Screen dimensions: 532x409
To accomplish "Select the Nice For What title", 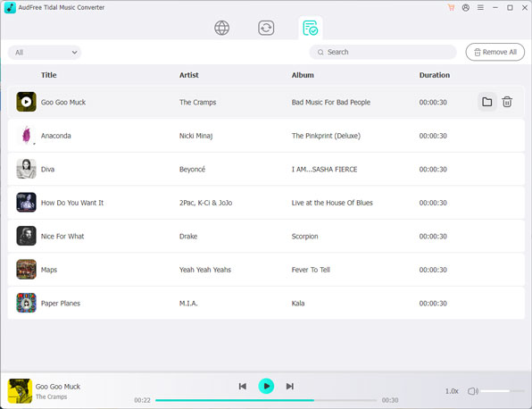I will (62, 237).
